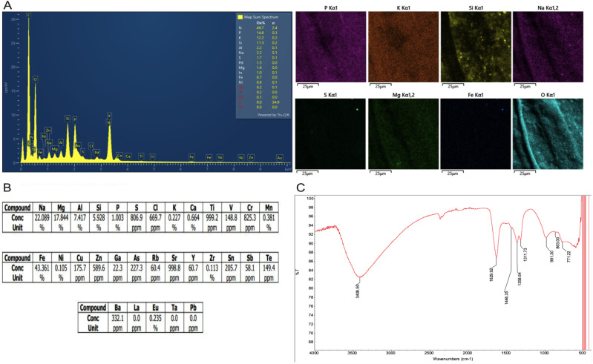Open the K Kα1 orange element map
Image resolution: width=593 pixels, height=364 pixels.
coord(404,47)
